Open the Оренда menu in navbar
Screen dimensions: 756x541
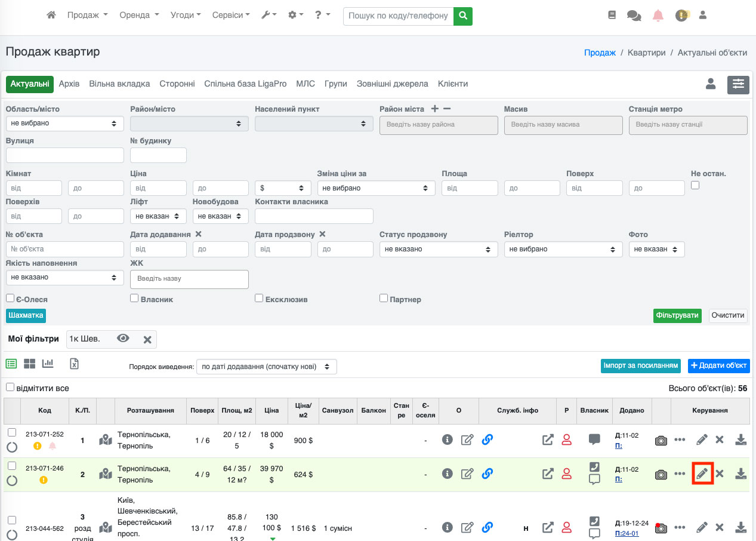tap(139, 15)
